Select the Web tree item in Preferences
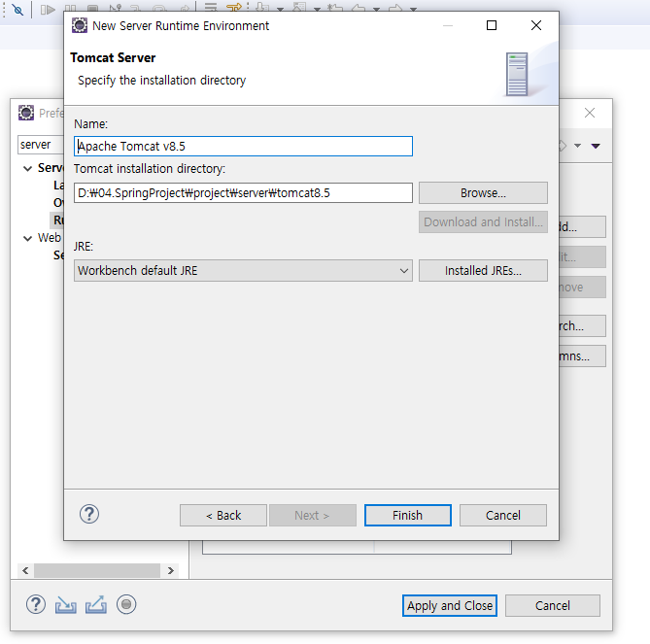 (50, 238)
